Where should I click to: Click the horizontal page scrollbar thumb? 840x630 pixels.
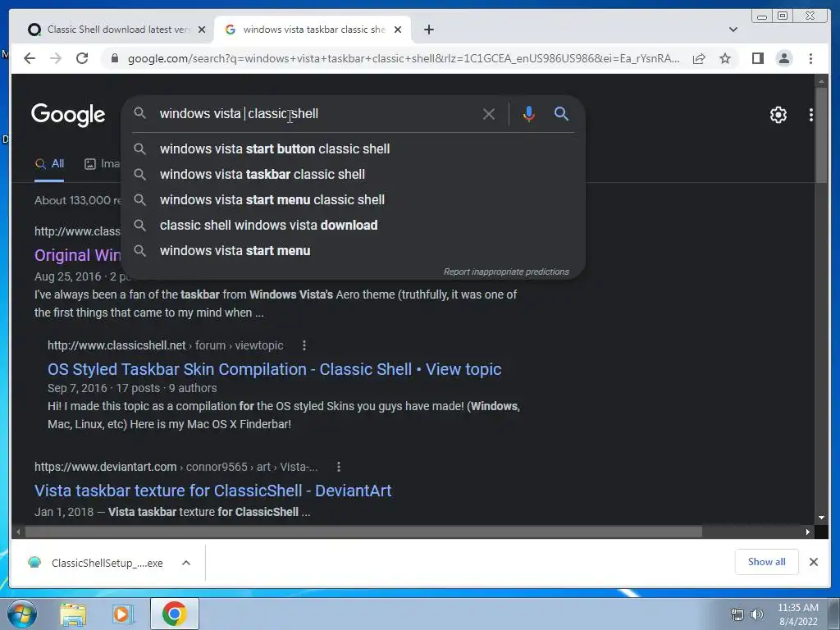[x=363, y=532]
